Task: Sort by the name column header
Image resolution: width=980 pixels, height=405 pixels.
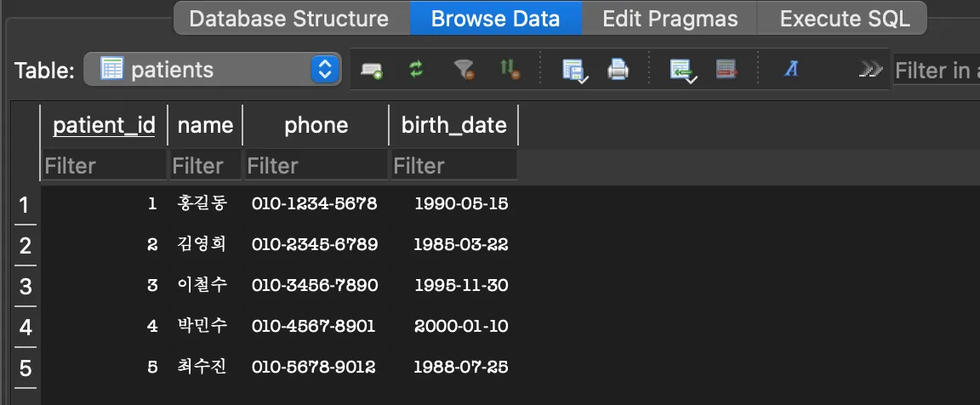Action: tap(205, 125)
